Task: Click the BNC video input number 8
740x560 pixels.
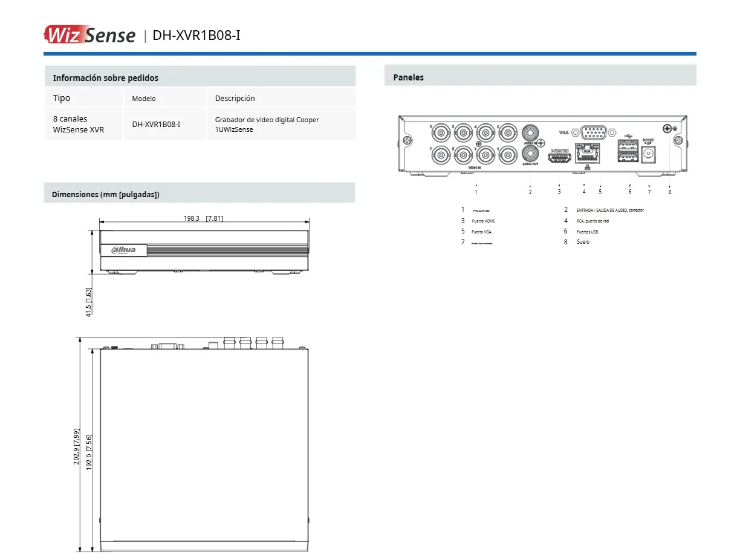Action: 441,132
